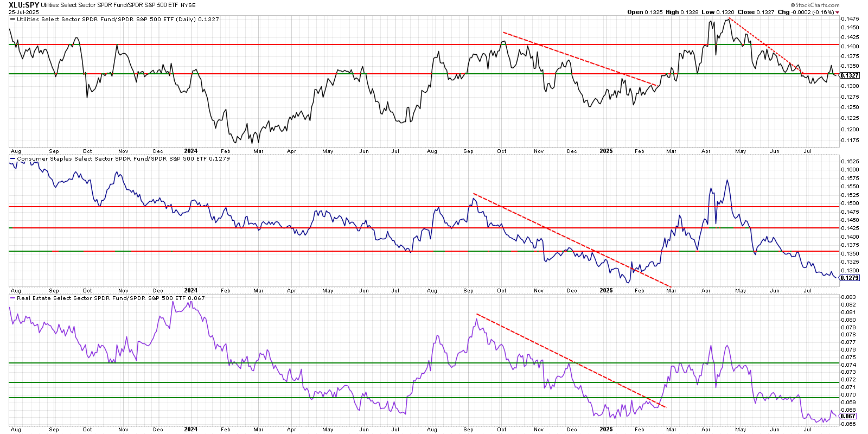Click the Close 0.1327 header value

tap(756, 12)
